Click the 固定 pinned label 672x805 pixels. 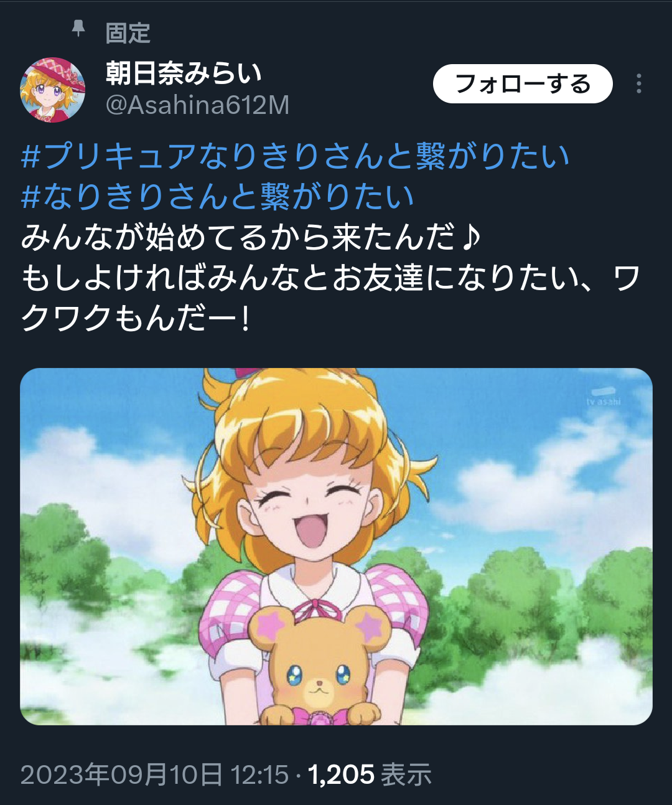[x=128, y=33]
